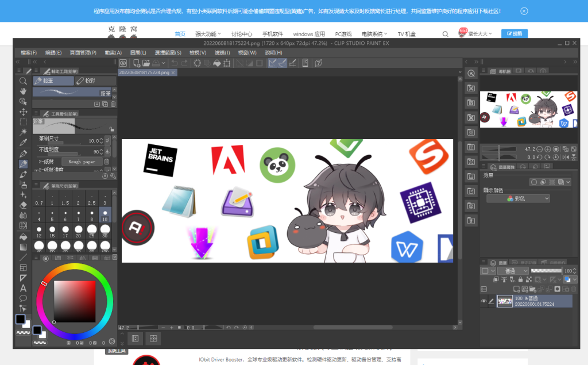588x365 pixels.
Task: Click the New document icon in command bar
Action: click(x=137, y=63)
